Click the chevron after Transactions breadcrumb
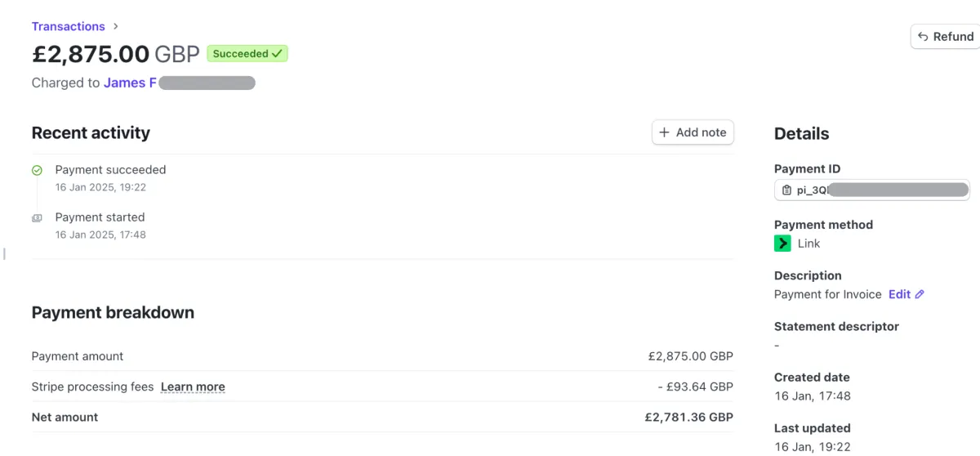Image resolution: width=980 pixels, height=456 pixels. [x=115, y=26]
